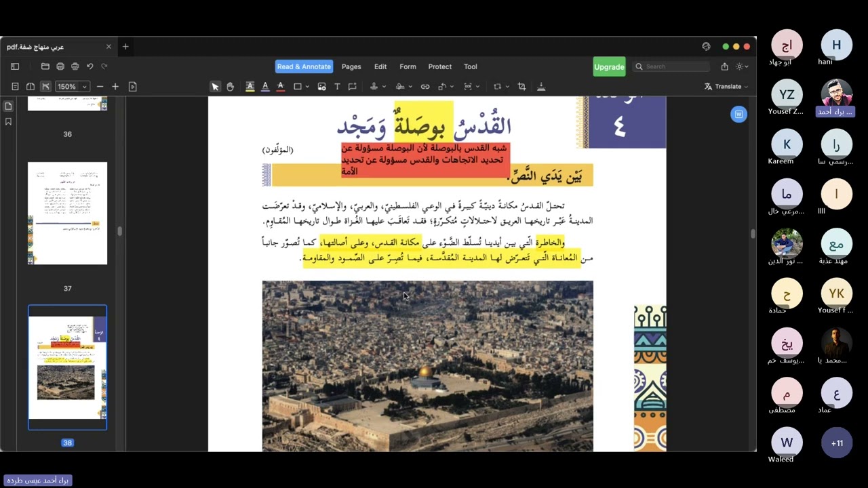868x488 pixels.
Task: Select the arrow pointer tool
Action: (215, 87)
